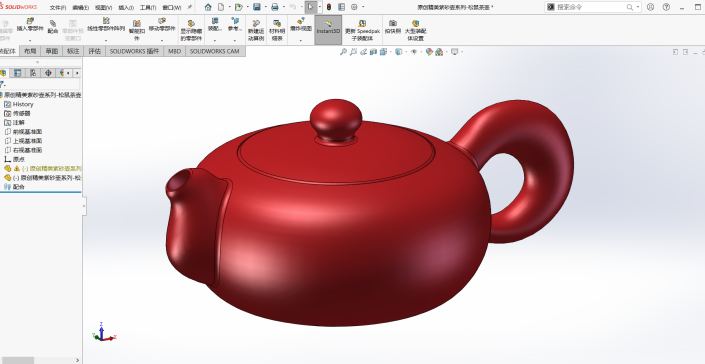Switch to DimXpertManager crosshair tab
705x364 pixels.
click(48, 73)
